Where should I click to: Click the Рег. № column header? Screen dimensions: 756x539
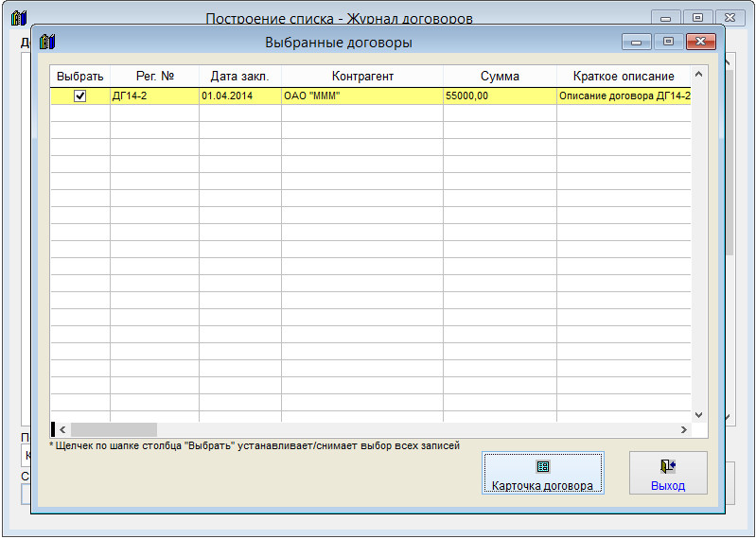click(x=155, y=76)
